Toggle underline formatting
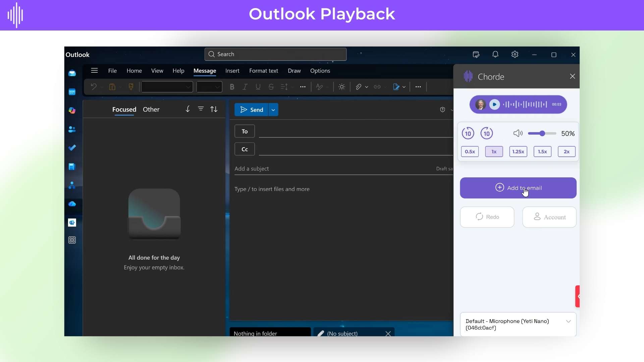 tap(258, 87)
